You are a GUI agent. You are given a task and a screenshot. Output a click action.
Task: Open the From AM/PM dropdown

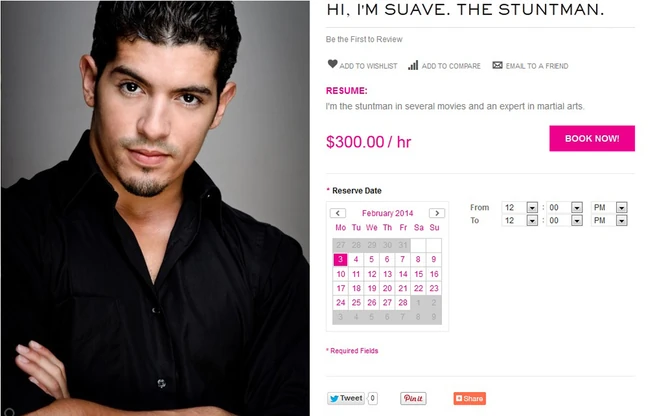click(622, 208)
